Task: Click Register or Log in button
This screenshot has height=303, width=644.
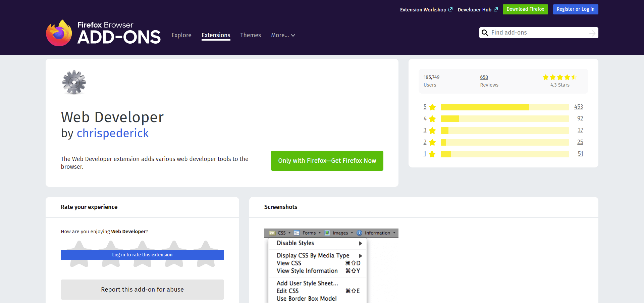Action: 576,9
